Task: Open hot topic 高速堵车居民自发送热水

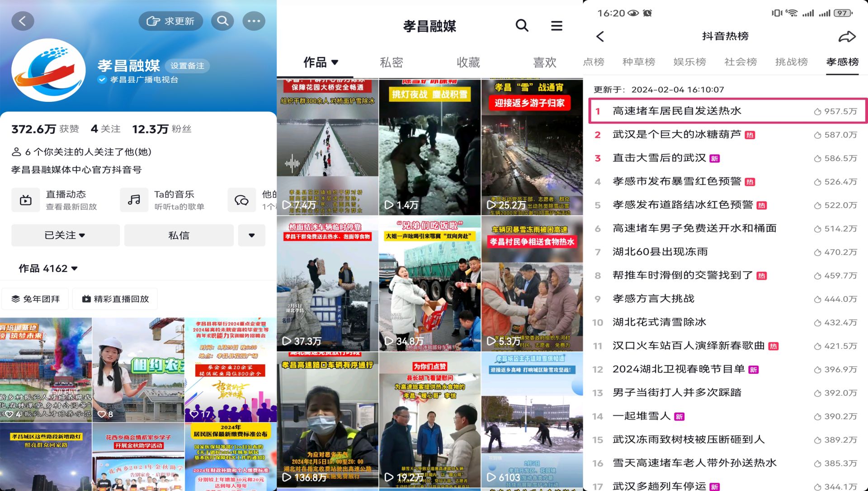Action: click(727, 111)
